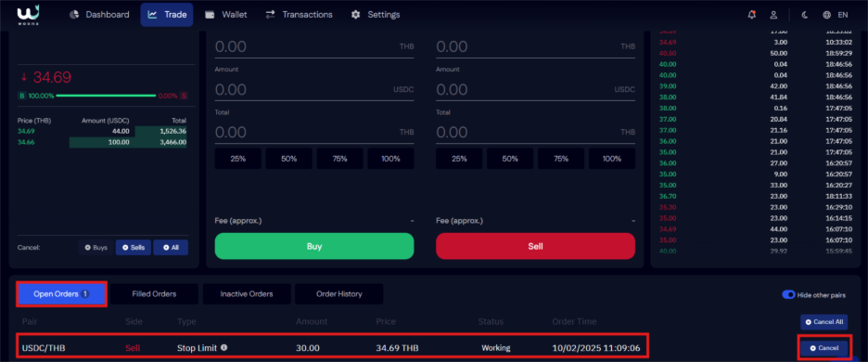Select the Trade nav item
Image resolution: width=868 pixels, height=362 pixels.
coord(167,15)
